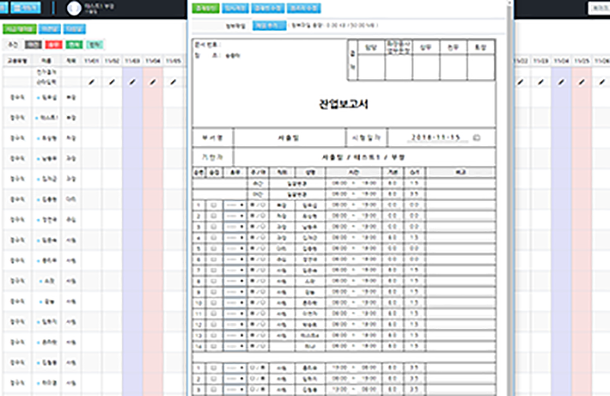The image size is (610, 396).
Task: Click the green chip in the schedule legend
Action: (74, 45)
